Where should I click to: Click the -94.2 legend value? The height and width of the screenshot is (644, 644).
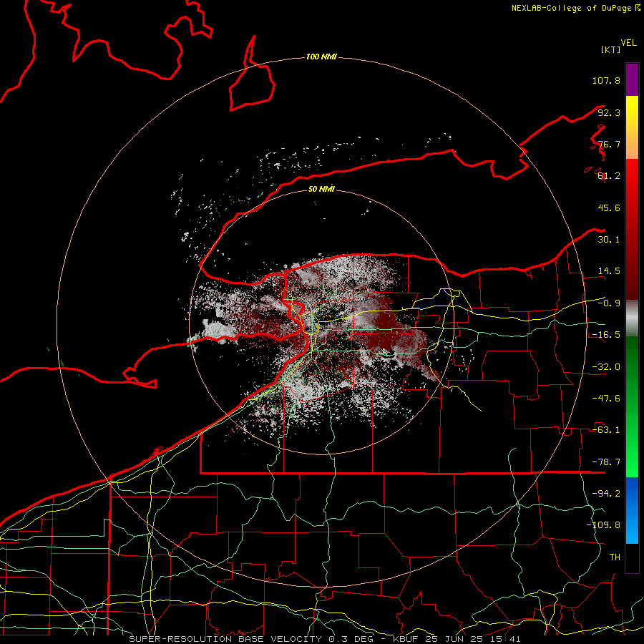(606, 494)
